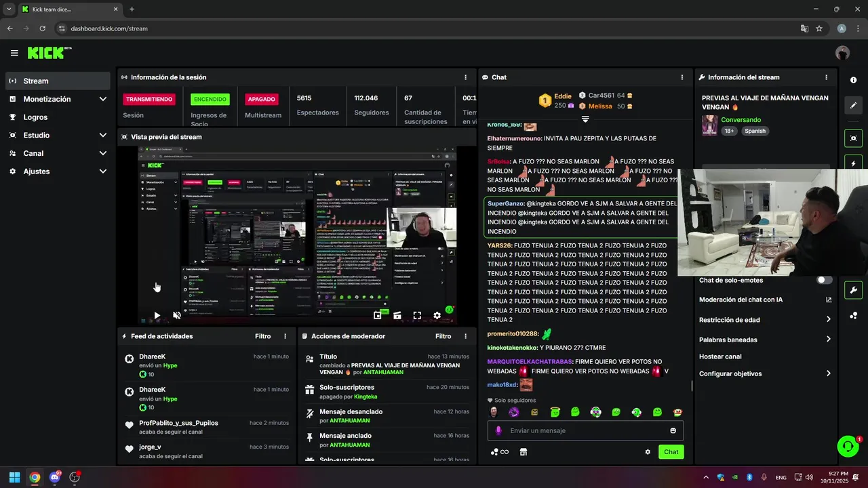Screen dimensions: 868x488
Task: Click the green Chat send button
Action: 671,452
